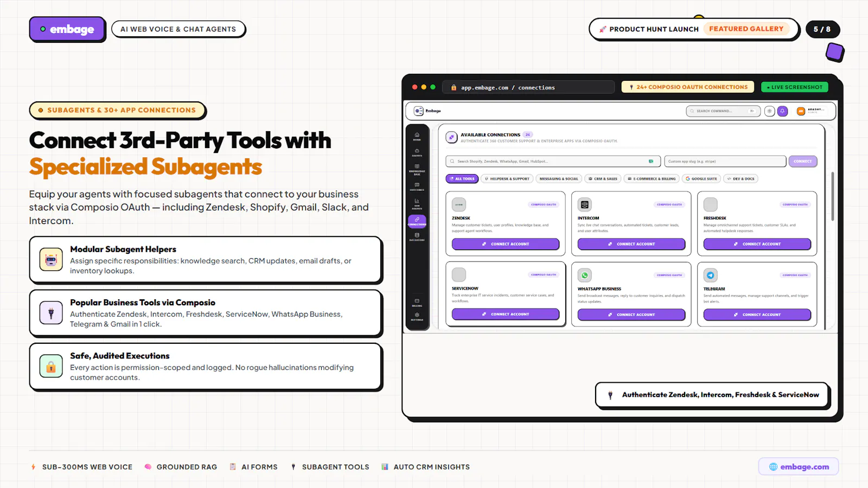Click the robot icon on Modular Subagent Helpers
The width and height of the screenshot is (868, 488).
pos(51,260)
